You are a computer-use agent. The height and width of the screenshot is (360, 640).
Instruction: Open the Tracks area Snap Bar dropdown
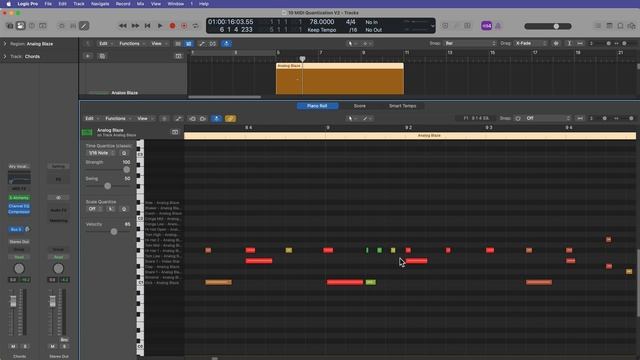pos(470,43)
